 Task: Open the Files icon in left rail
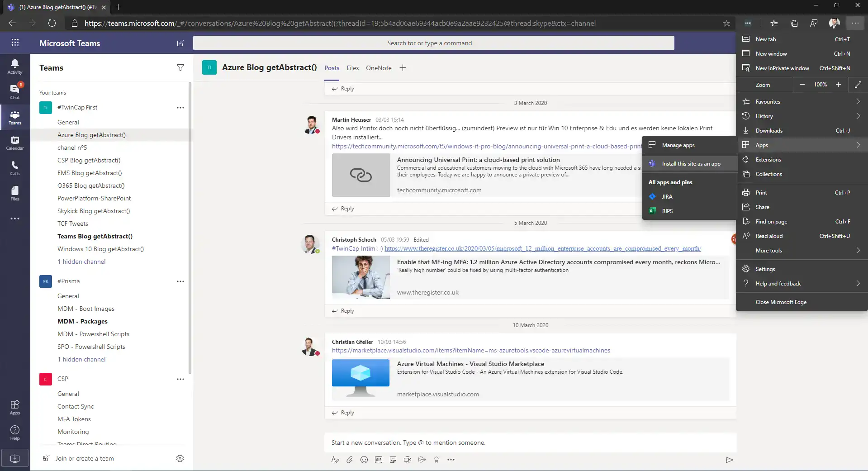(15, 193)
